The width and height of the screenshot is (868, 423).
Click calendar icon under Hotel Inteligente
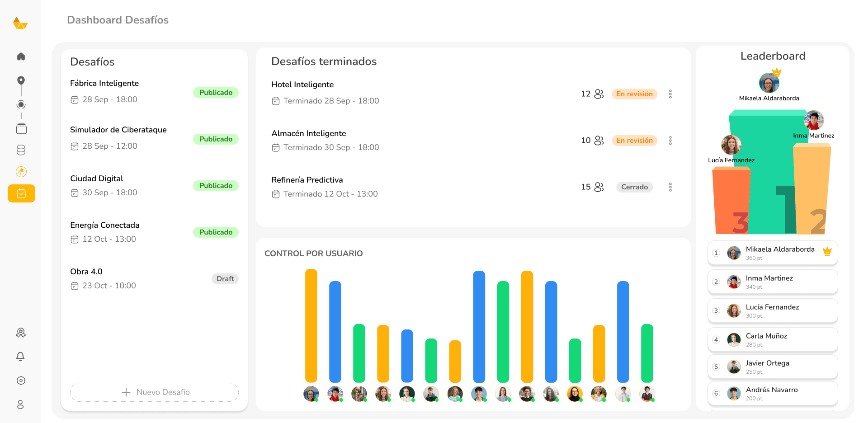tap(276, 101)
